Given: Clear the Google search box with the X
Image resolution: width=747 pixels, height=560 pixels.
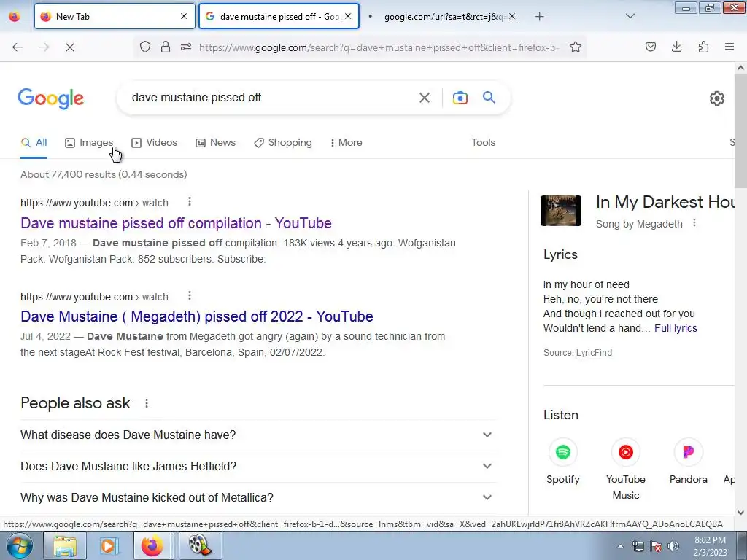Looking at the screenshot, I should tap(425, 98).
